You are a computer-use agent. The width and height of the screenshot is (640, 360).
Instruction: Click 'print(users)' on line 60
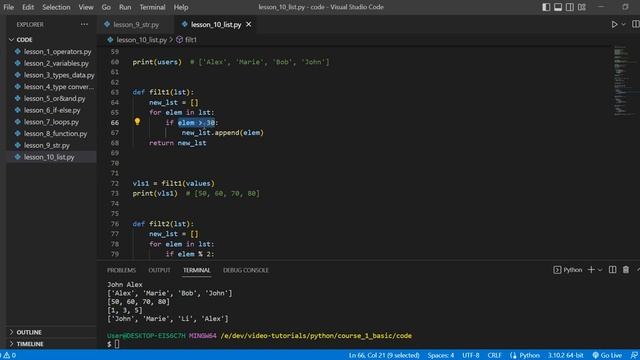click(157, 62)
